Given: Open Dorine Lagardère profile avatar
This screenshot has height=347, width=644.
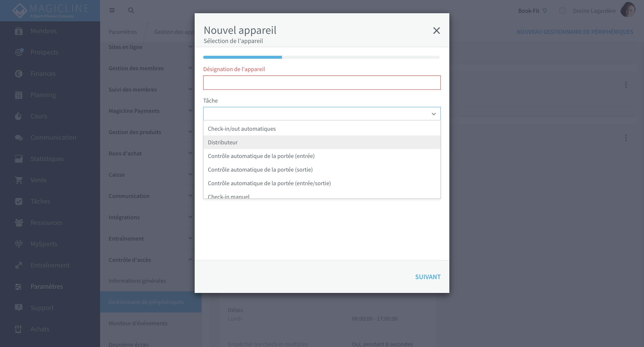Looking at the screenshot, I should (628, 10).
